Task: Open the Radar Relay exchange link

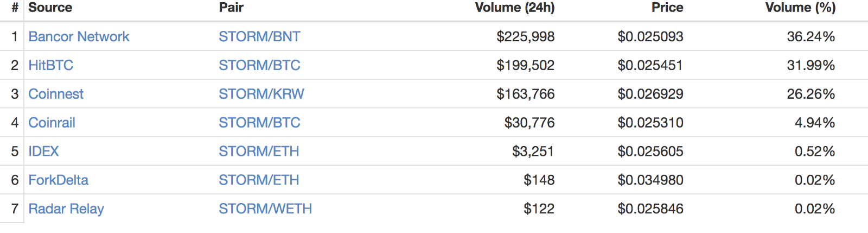Action: coord(66,209)
